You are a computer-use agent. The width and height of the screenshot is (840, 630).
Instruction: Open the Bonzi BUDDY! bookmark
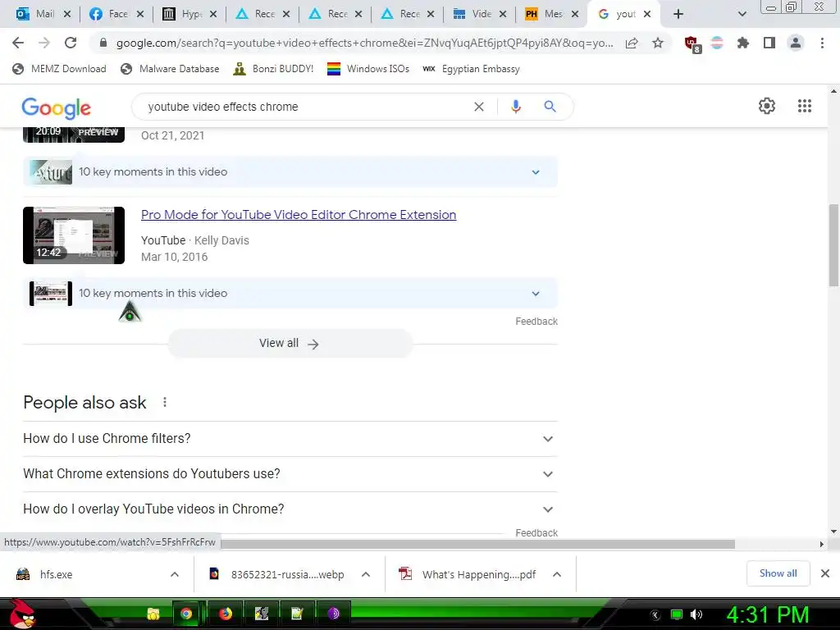click(273, 69)
